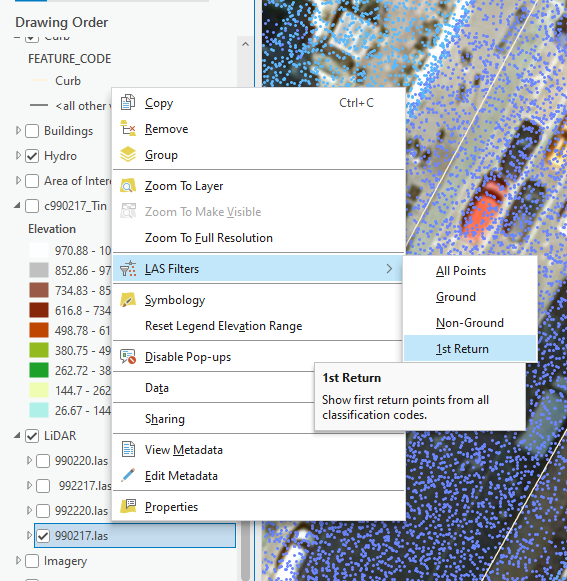Expand the Hydro layer
Viewport: 567px width, 581px height.
tap(18, 156)
